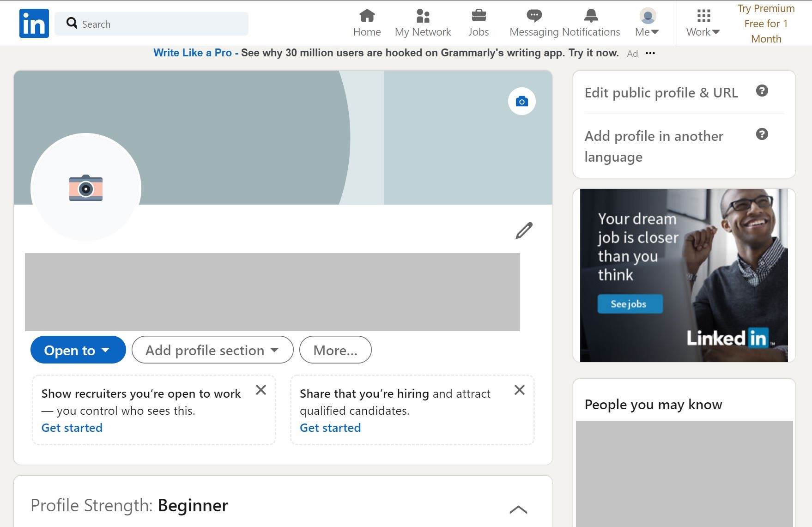Open Messaging chat bubble icon

point(534,16)
